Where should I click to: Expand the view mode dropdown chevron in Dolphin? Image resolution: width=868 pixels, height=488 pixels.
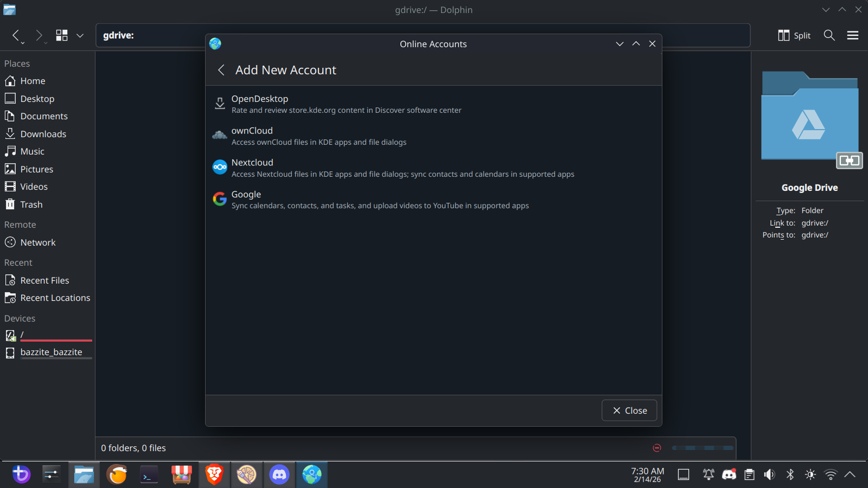tap(80, 35)
